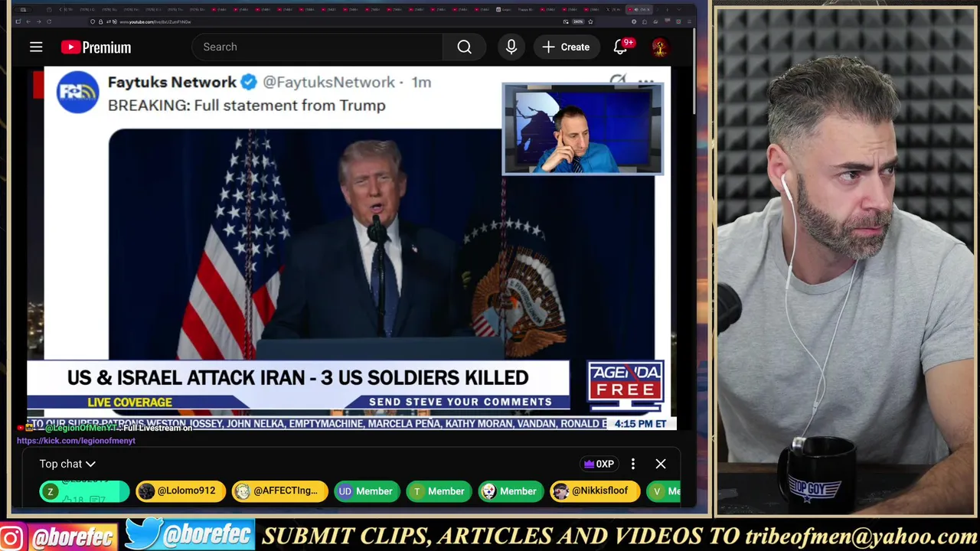Focus the YouTube Search field
The width and height of the screenshot is (980, 551).
click(x=318, y=47)
